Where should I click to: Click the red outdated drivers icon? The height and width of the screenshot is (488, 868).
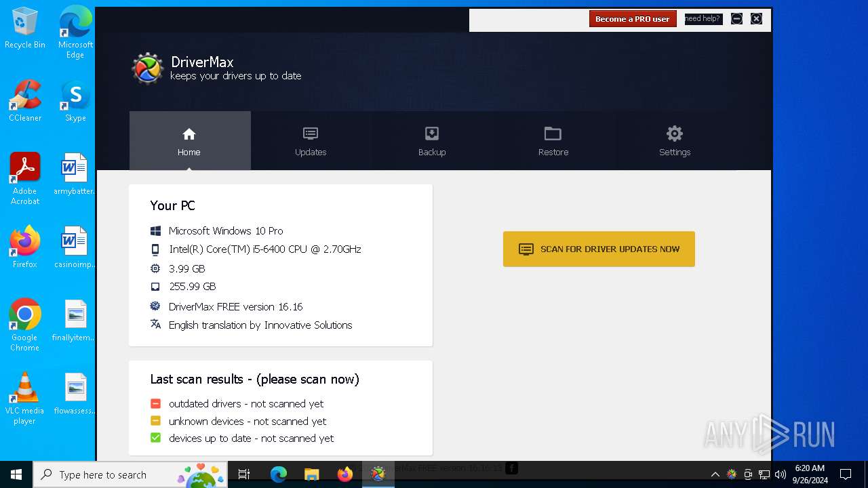click(x=155, y=403)
